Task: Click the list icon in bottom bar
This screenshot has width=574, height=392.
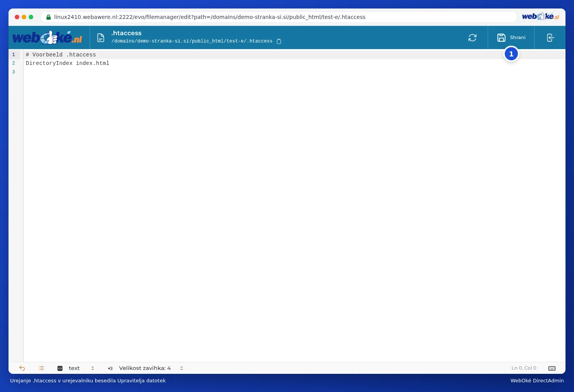Action: 41,368
